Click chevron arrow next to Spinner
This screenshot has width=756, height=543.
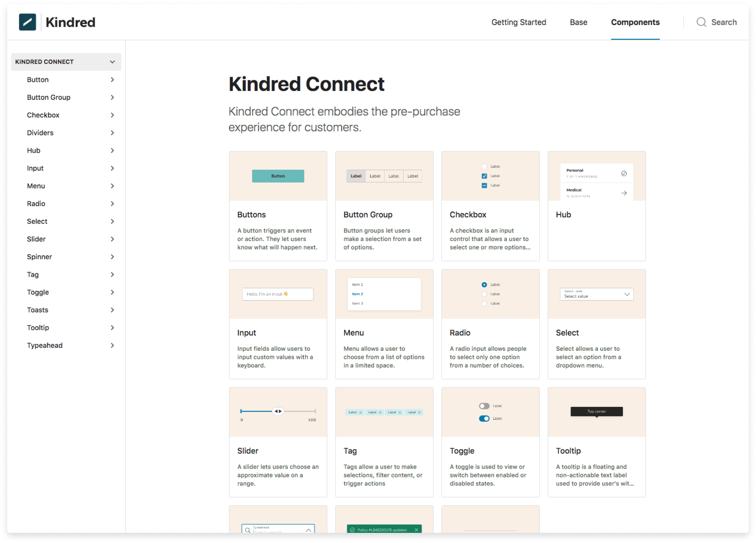(x=112, y=257)
